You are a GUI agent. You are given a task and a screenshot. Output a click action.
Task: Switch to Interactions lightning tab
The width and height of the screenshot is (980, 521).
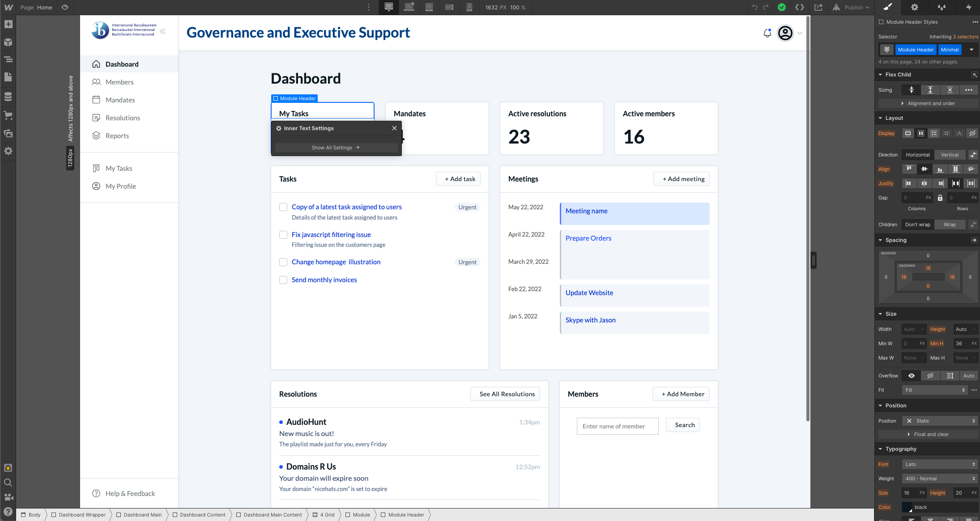[968, 7]
